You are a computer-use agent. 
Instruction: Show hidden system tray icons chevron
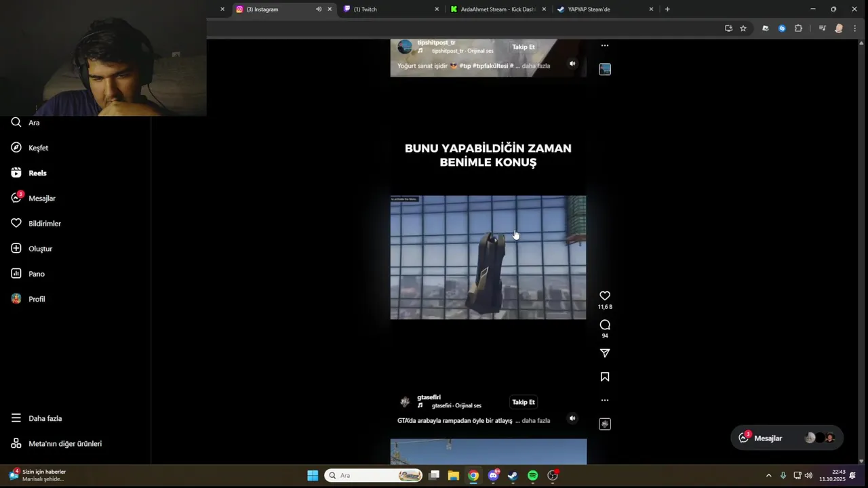coord(768,476)
